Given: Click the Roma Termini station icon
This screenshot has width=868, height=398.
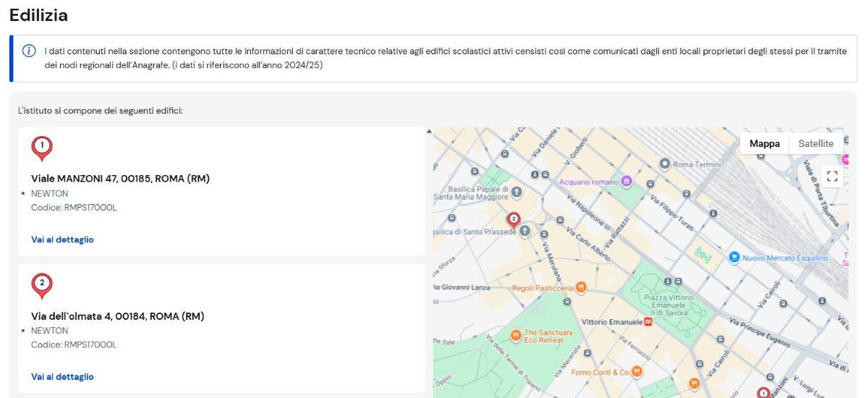Looking at the screenshot, I should (x=665, y=164).
